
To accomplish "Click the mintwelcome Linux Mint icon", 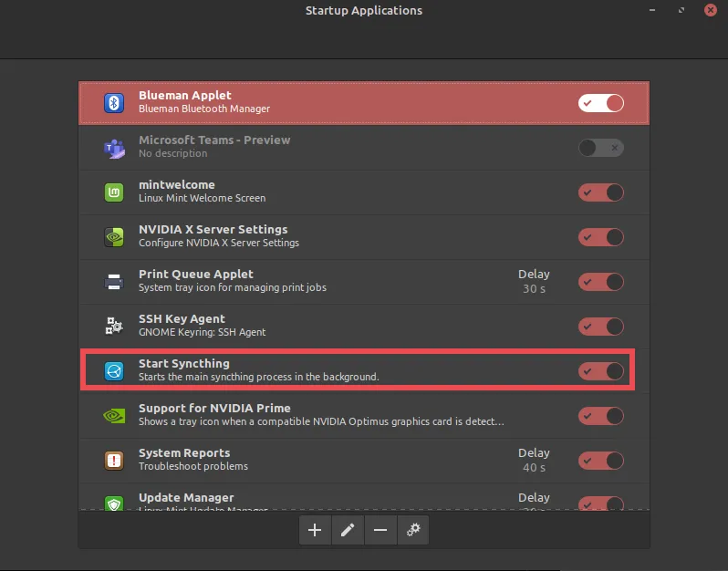I will coord(114,192).
